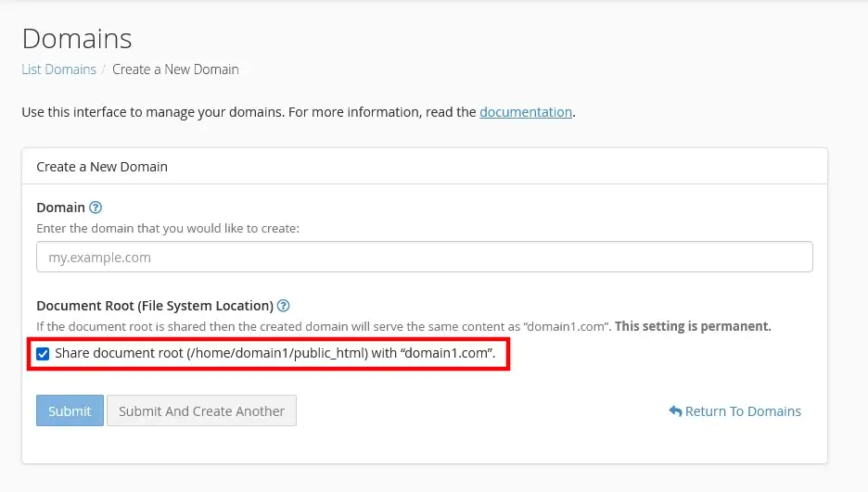Viewport: 868px width, 492px height.
Task: Focus the my.example.com domain input field
Action: (x=424, y=258)
